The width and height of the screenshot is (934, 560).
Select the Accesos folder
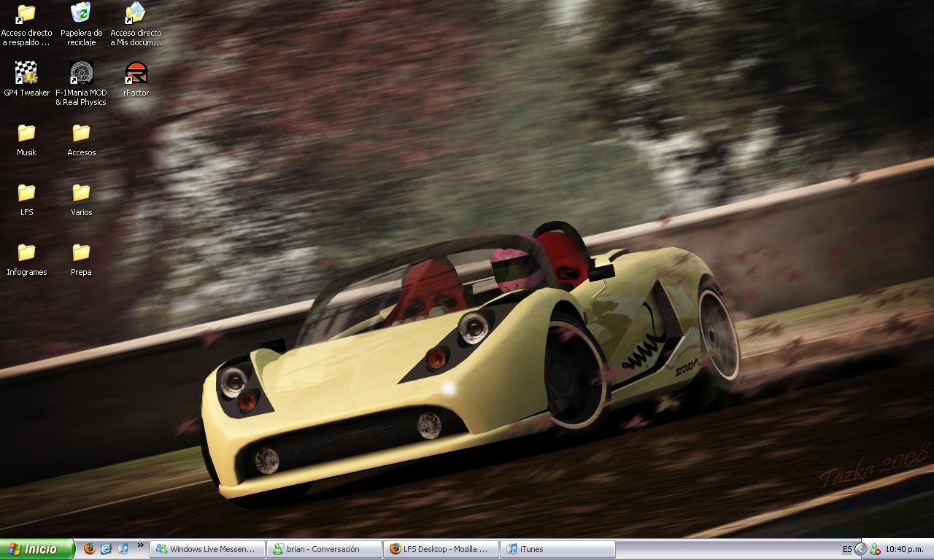[81, 139]
